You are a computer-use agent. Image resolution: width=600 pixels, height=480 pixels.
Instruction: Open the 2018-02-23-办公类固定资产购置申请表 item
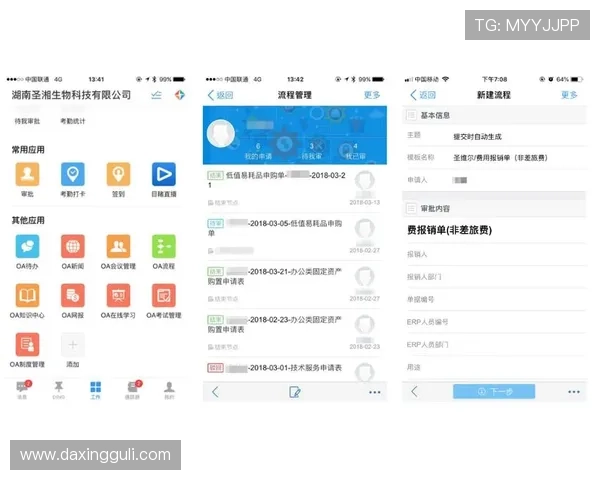(x=294, y=333)
